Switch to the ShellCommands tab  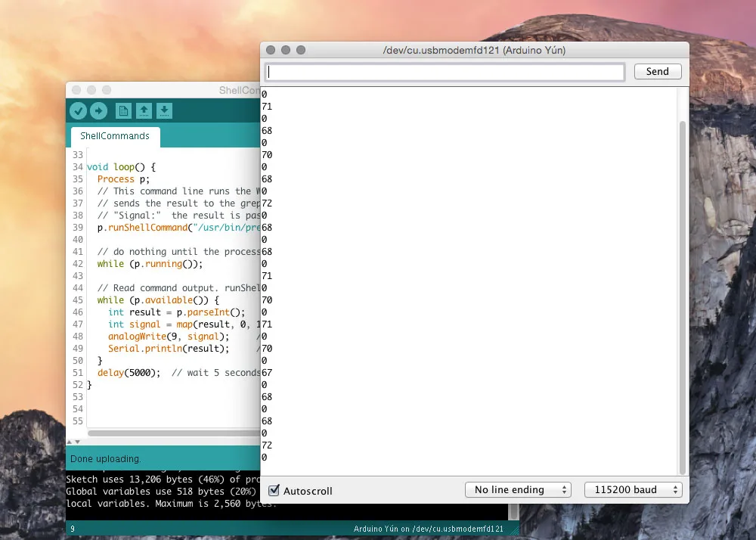point(115,136)
